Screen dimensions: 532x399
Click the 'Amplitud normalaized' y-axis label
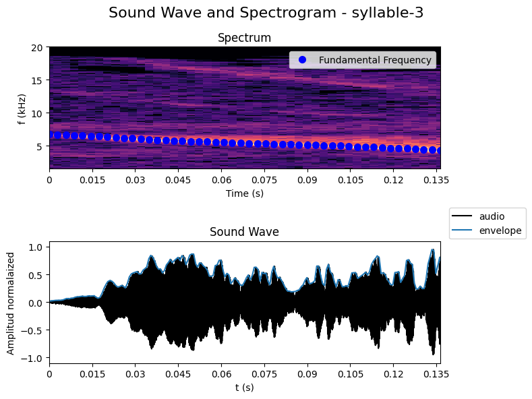coord(11,303)
